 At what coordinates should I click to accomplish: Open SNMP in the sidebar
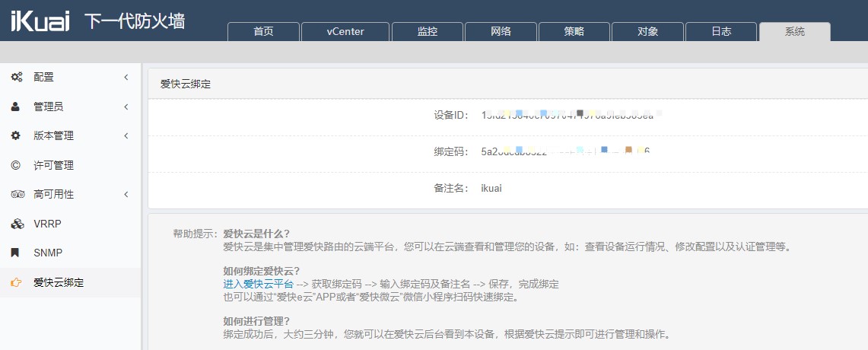(70, 253)
